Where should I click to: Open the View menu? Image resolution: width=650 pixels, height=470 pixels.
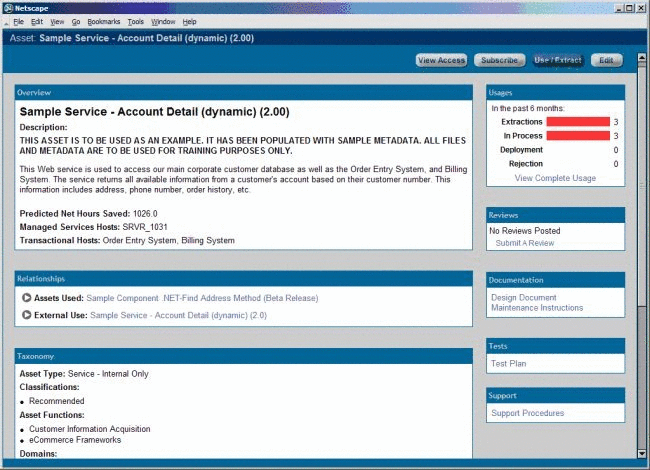click(x=57, y=22)
